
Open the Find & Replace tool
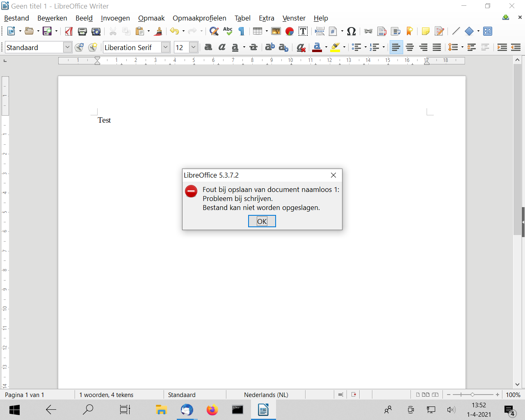pyautogui.click(x=214, y=31)
